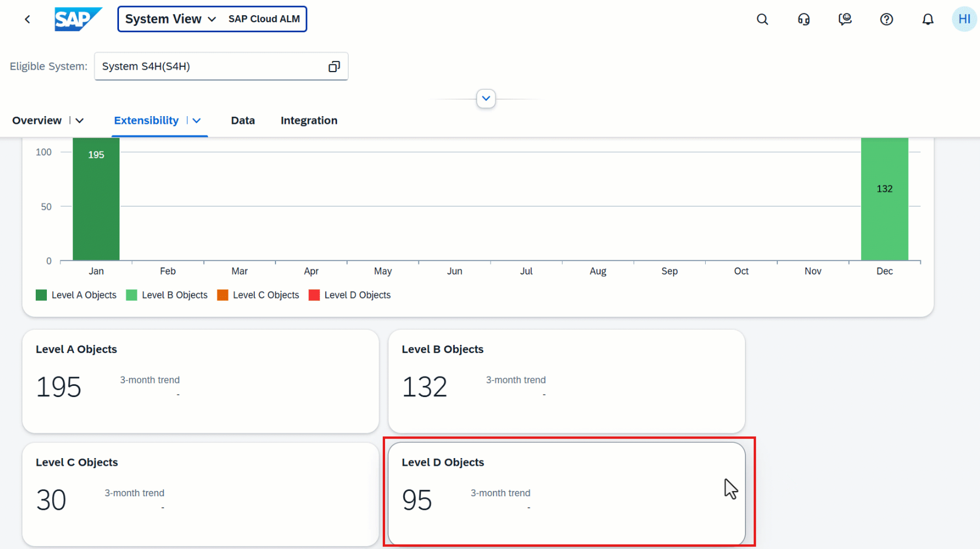
Task: Switch to the Data tab
Action: click(x=243, y=121)
